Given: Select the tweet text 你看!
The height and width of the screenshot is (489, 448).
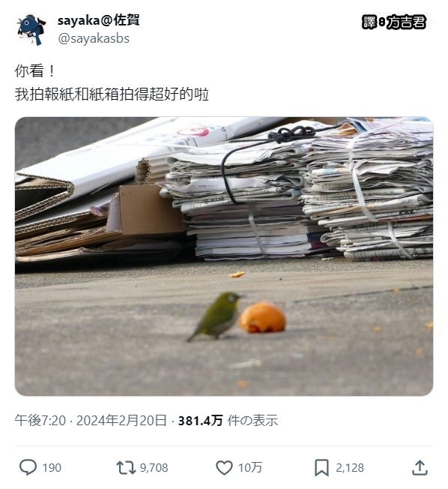Looking at the screenshot, I should pyautogui.click(x=34, y=70).
